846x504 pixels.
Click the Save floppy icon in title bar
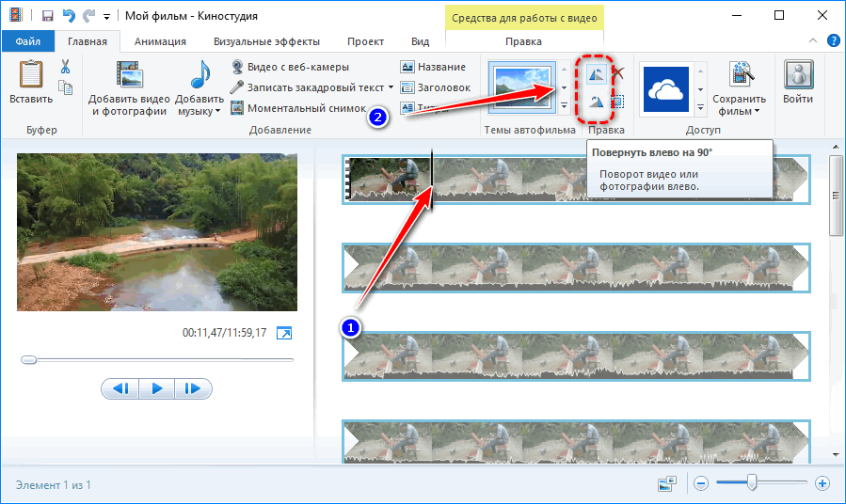48,16
